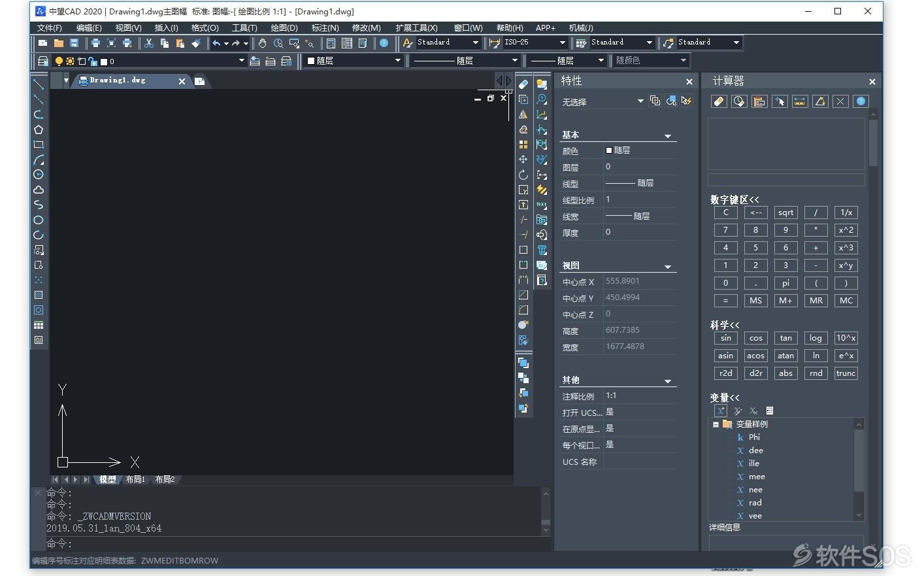Save drawing using the floppy disk icon

[x=74, y=43]
